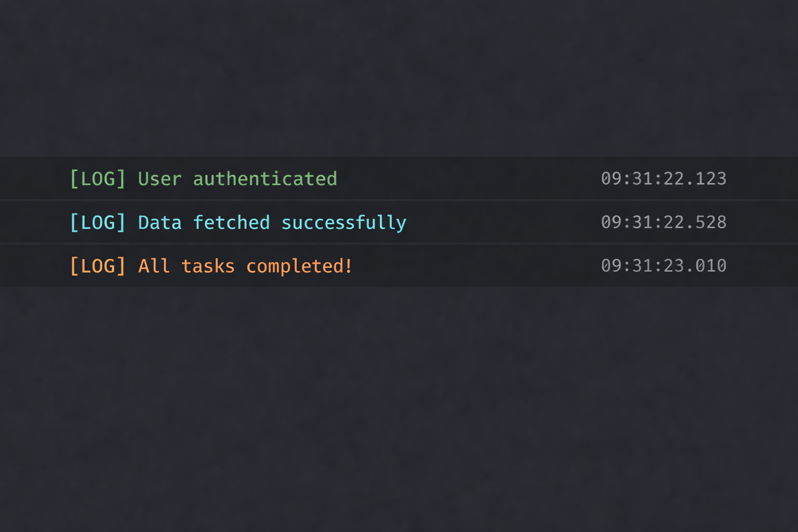
Task: Click the 09:31:22.528 timestamp
Action: 663,222
